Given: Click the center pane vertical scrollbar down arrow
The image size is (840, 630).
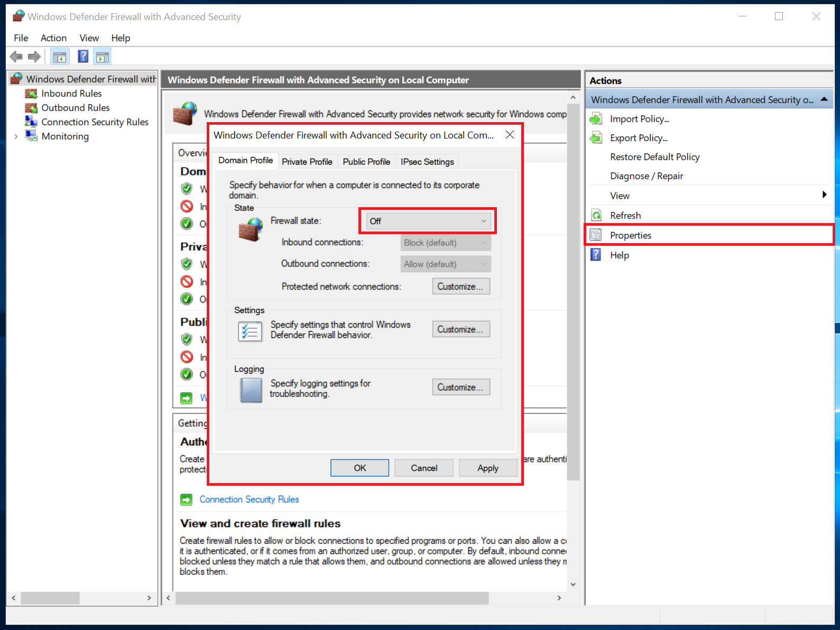Looking at the screenshot, I should coord(573,584).
